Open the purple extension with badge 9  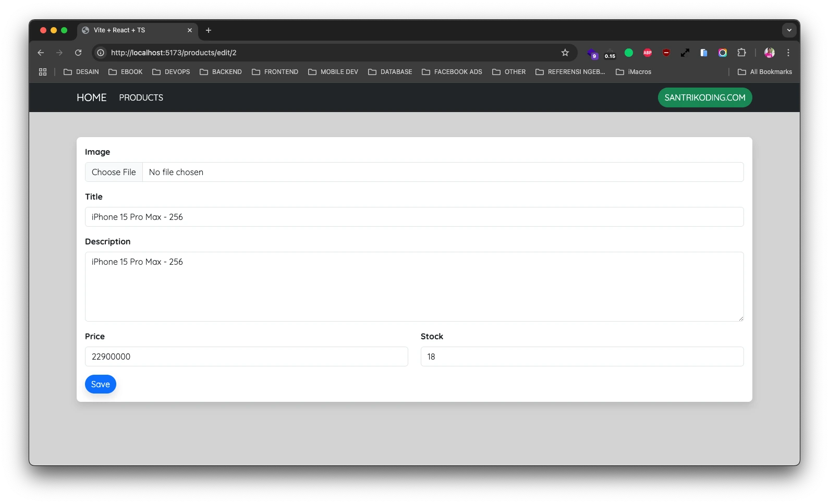pos(592,53)
